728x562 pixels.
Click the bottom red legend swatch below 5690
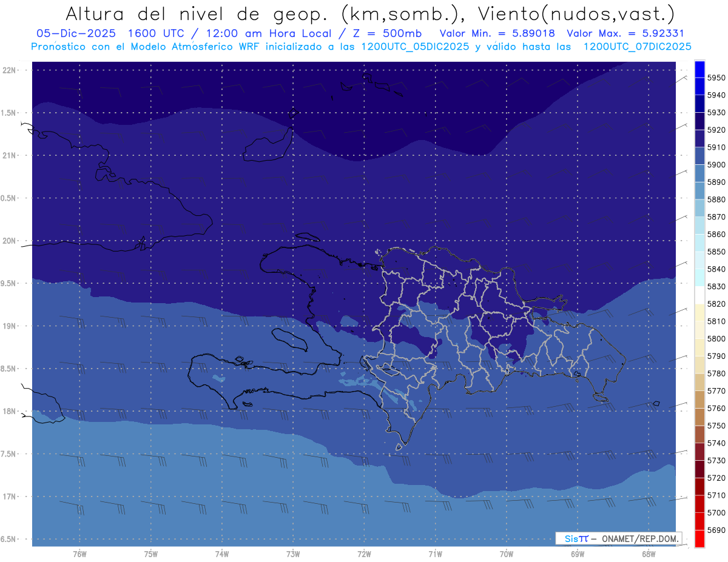pos(699,538)
